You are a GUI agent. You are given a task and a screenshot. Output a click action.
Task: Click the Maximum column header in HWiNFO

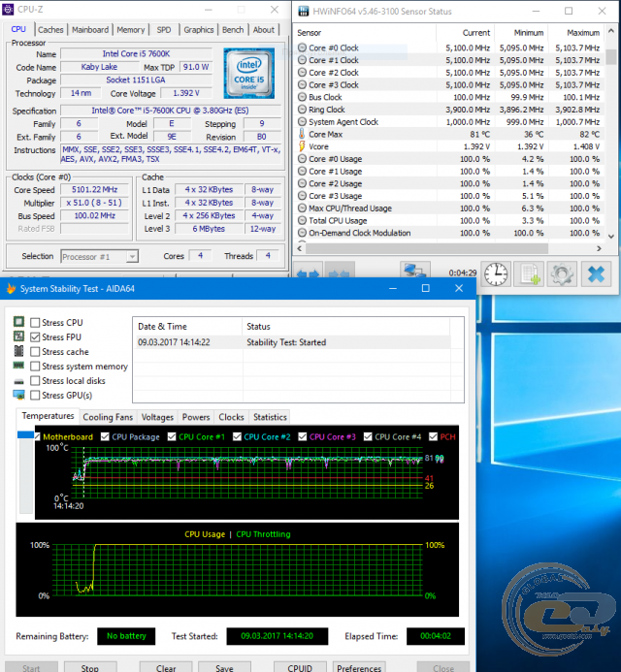576,33
